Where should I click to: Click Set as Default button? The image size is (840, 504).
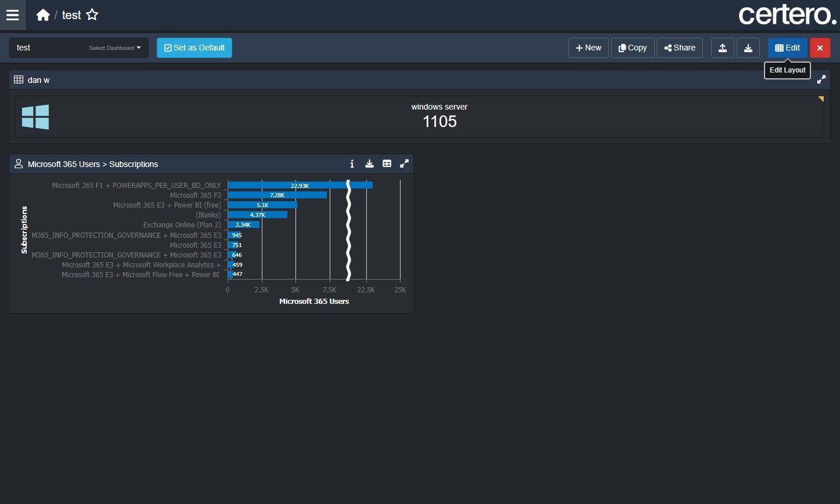pos(194,48)
